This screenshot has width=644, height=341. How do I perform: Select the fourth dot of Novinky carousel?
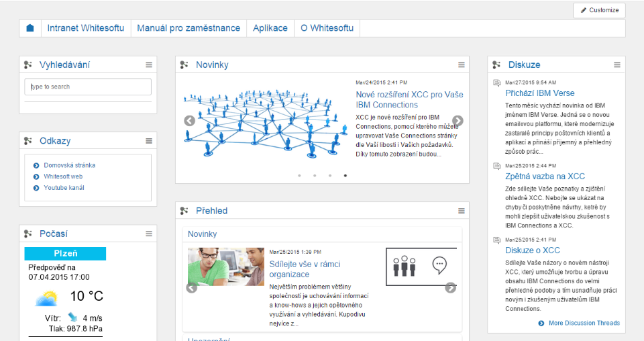345,175
